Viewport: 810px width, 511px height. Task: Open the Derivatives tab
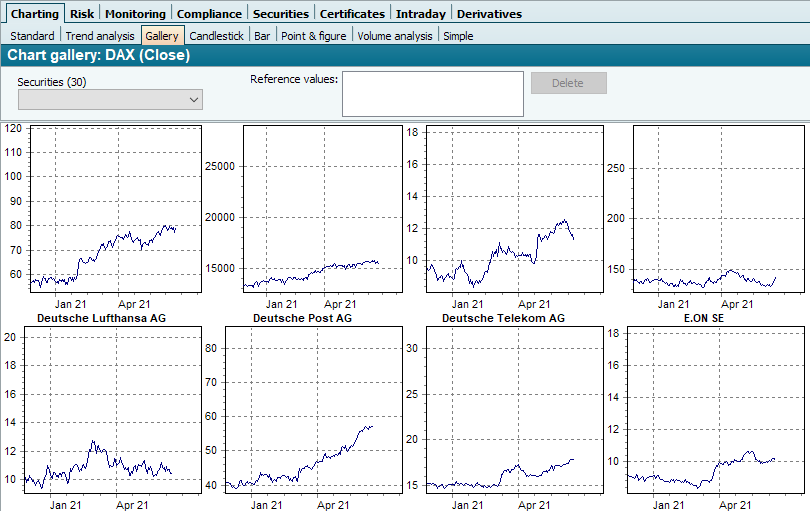pos(489,14)
